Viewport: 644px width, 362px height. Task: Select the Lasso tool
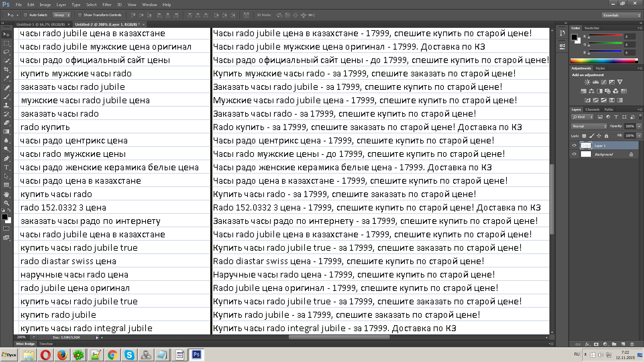pos(6,52)
